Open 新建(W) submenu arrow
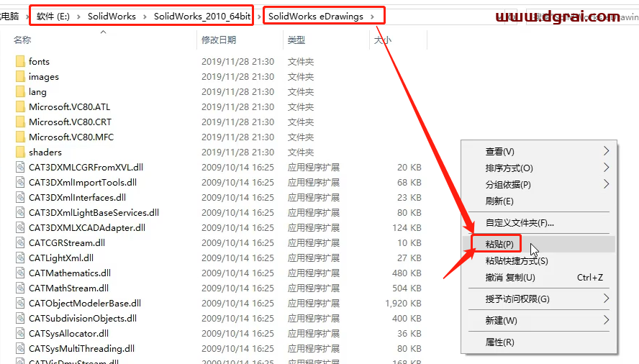This screenshot has width=639, height=364. (607, 320)
